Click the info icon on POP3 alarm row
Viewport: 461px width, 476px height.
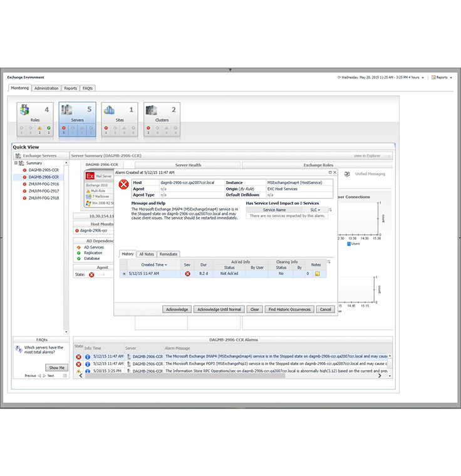coord(88,364)
